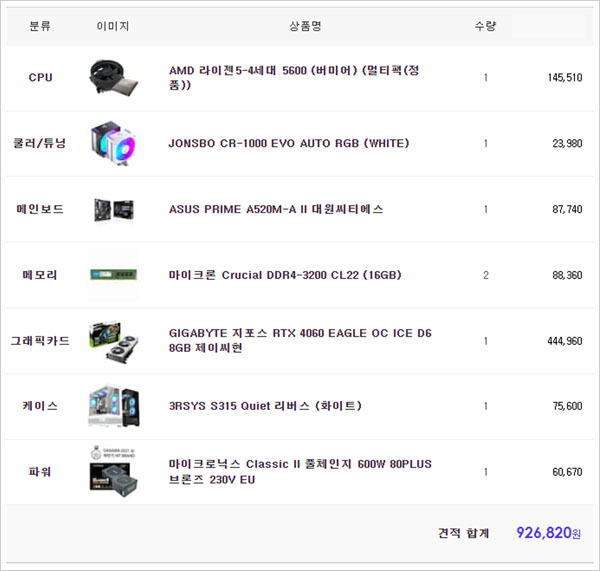
Task: Click ASUS PRIME A520M-A II product name
Action: [x=276, y=209]
